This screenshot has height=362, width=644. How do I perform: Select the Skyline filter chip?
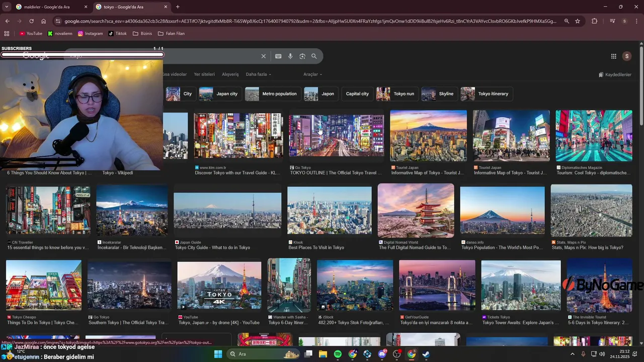tap(439, 94)
